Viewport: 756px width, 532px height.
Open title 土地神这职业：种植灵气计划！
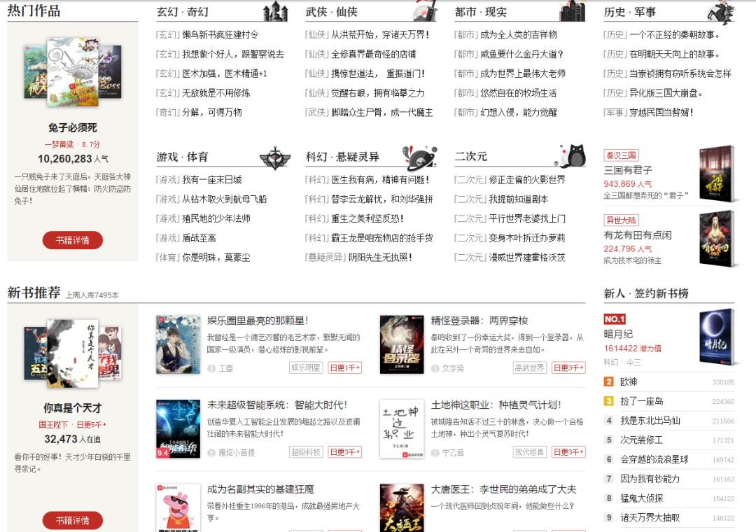tap(496, 405)
